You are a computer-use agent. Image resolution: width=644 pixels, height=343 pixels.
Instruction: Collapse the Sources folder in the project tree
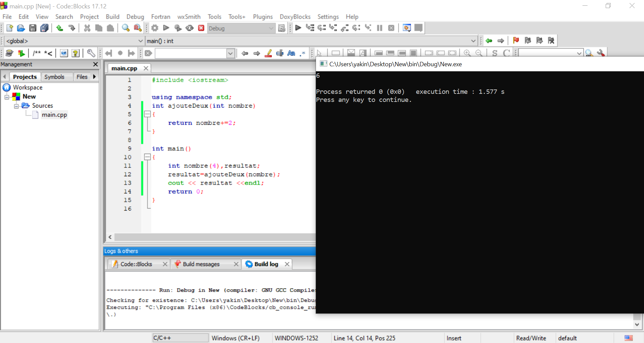click(x=16, y=106)
